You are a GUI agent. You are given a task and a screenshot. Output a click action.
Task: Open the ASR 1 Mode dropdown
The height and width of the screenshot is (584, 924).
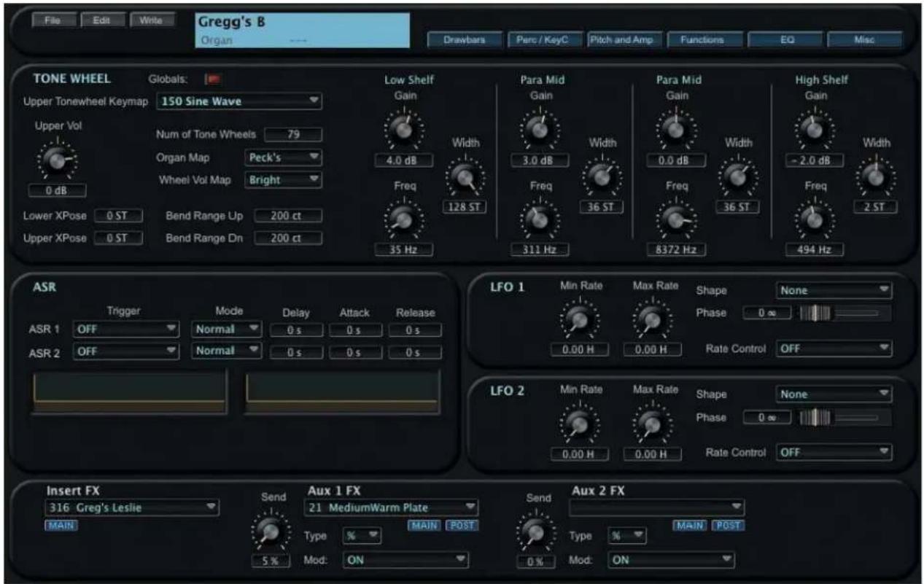click(227, 330)
